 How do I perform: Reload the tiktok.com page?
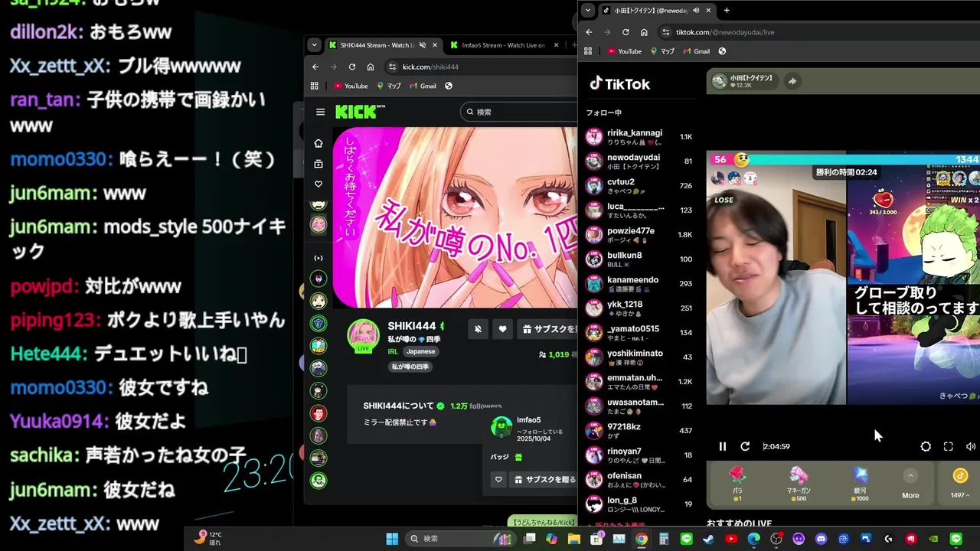(x=626, y=32)
